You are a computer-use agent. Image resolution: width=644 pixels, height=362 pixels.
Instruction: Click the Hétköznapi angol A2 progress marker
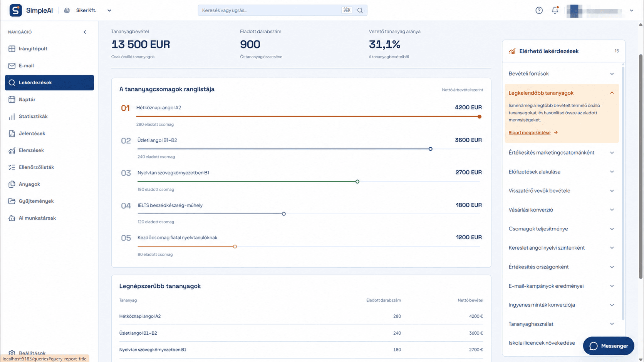pyautogui.click(x=480, y=117)
